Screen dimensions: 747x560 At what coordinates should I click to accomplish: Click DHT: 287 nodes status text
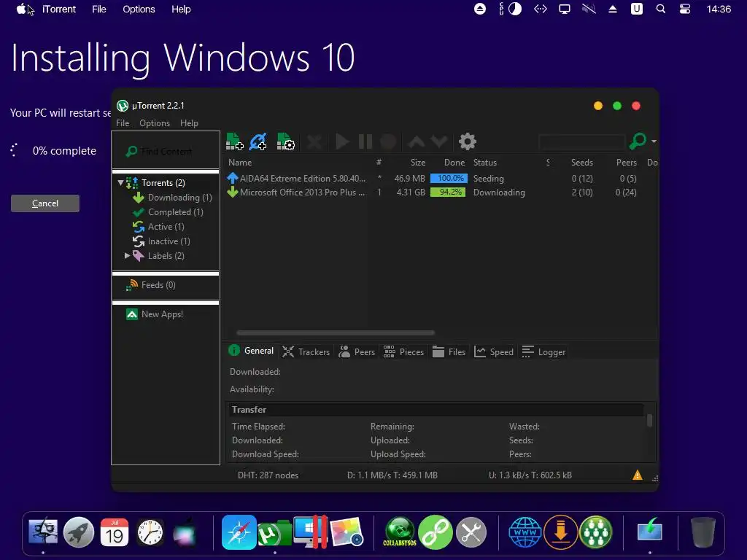pyautogui.click(x=268, y=475)
